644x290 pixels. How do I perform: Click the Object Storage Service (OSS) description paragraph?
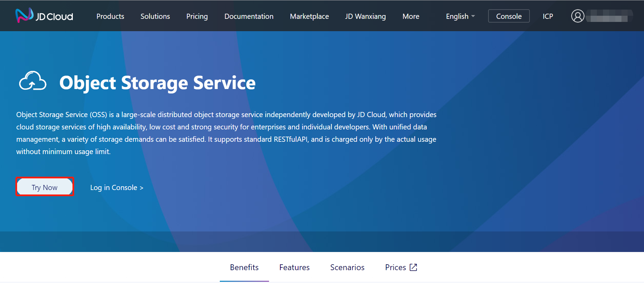point(226,133)
